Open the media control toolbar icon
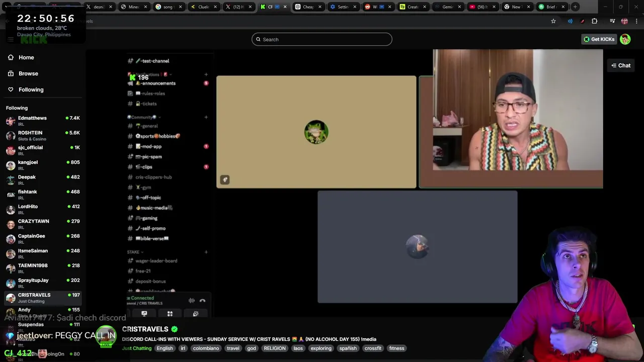This screenshot has width=644, height=362. (x=612, y=21)
